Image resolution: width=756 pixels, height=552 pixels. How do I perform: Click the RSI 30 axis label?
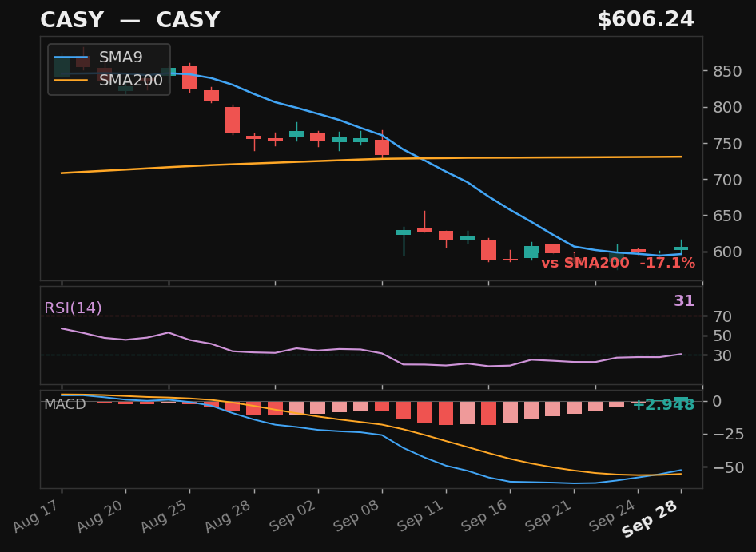722,355
